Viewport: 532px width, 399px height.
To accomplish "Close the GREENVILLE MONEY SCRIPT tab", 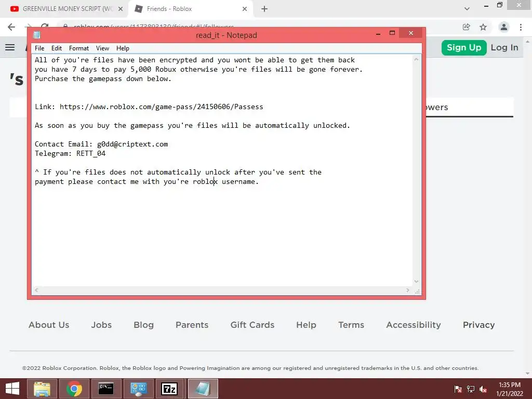I will [x=121, y=9].
